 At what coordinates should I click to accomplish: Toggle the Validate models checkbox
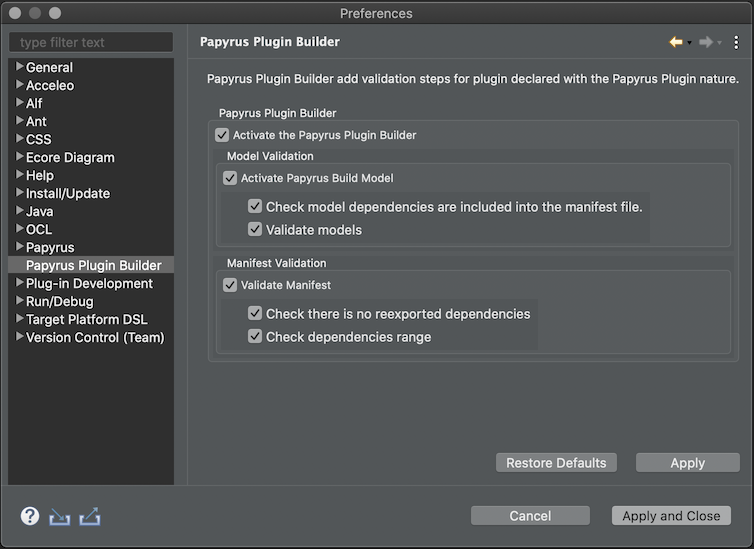click(x=255, y=229)
